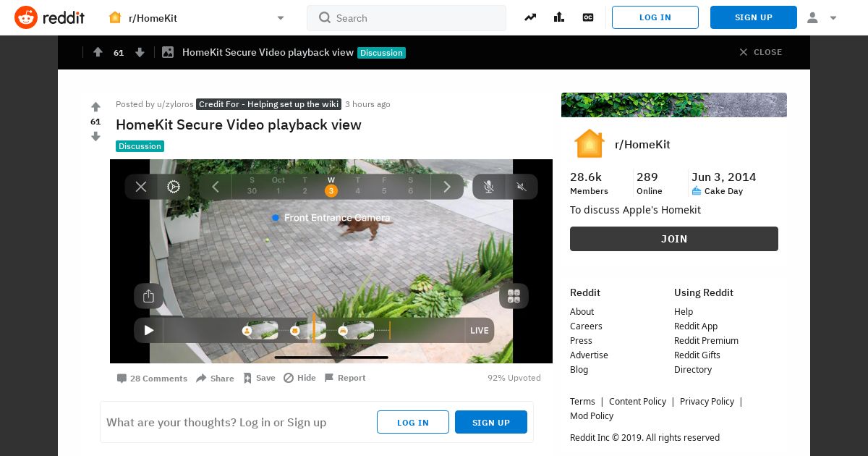The height and width of the screenshot is (456, 868).
Task: Click SIGN UP in the comment box
Action: [x=491, y=422]
